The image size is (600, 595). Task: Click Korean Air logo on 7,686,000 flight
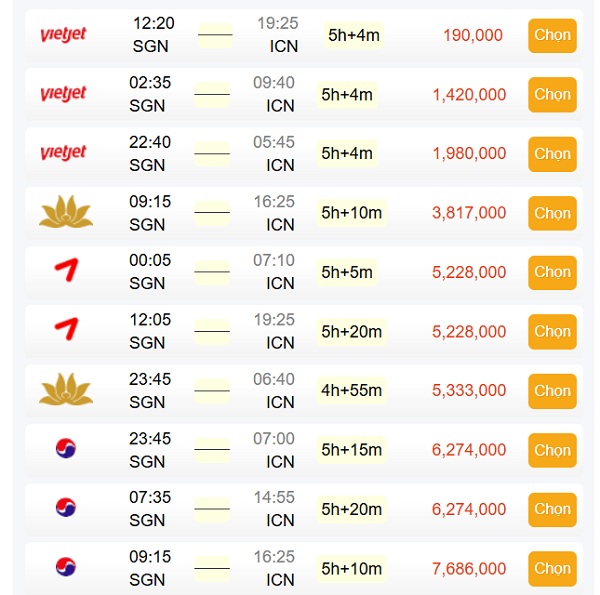pyautogui.click(x=66, y=567)
